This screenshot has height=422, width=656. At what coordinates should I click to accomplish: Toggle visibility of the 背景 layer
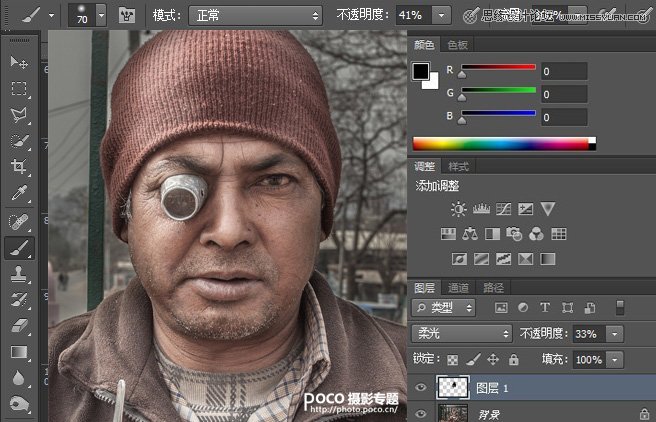420,413
